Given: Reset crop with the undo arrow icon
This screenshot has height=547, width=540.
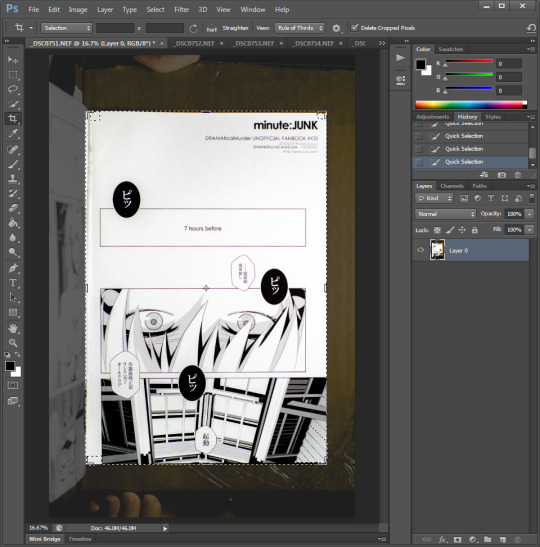Looking at the screenshot, I should pos(531,28).
